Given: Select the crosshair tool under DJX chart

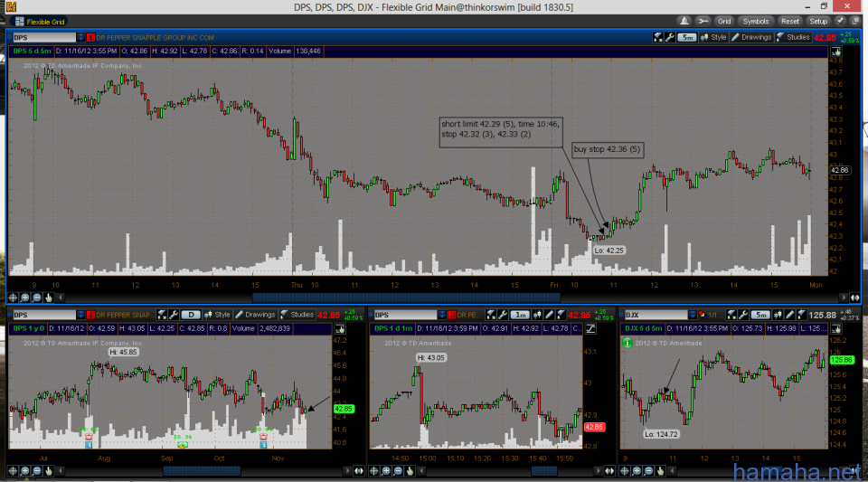Looking at the screenshot, I should click(x=625, y=471).
